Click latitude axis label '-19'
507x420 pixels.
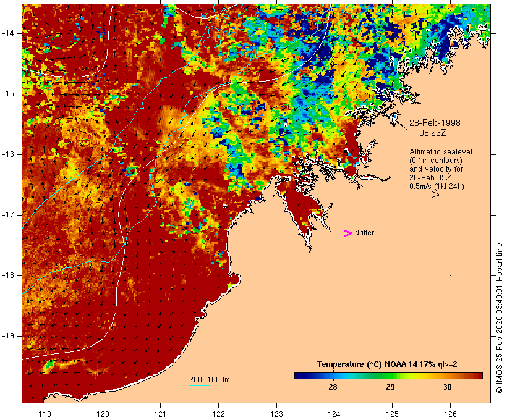(x=7, y=336)
